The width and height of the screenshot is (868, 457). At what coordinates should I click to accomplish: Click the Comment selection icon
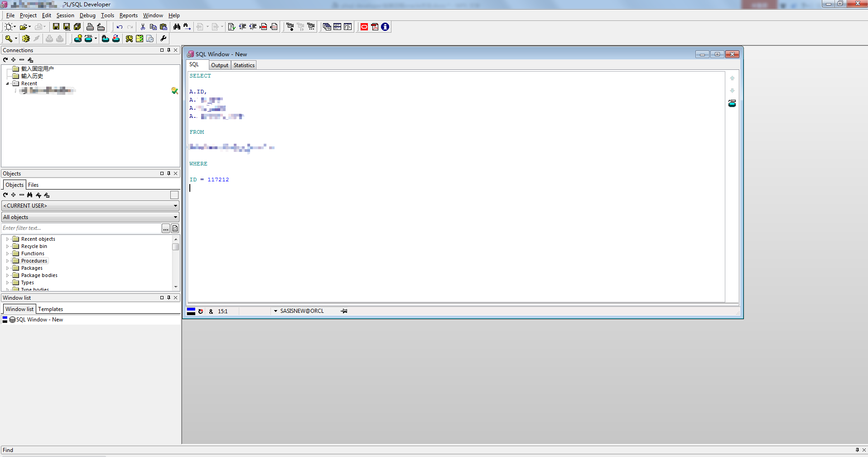[263, 27]
